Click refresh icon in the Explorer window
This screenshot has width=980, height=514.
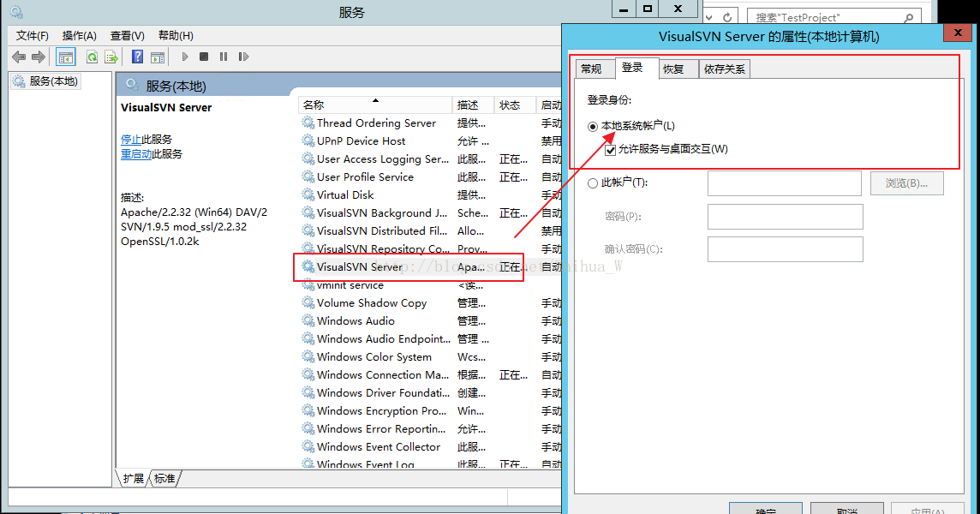tap(727, 17)
